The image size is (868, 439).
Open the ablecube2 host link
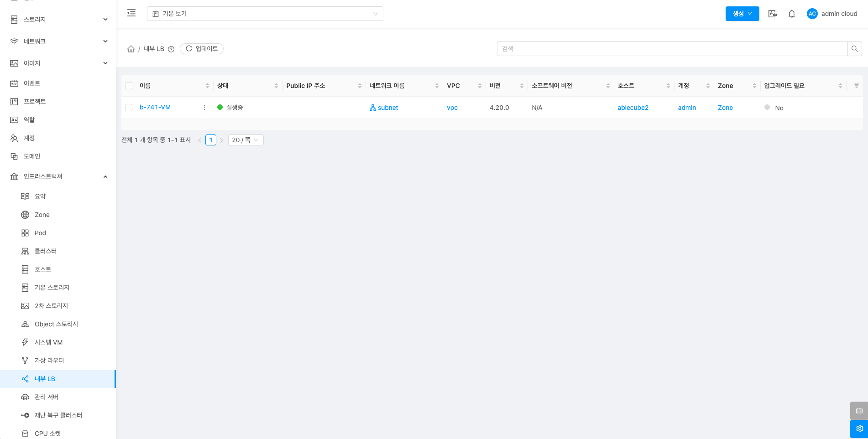pyautogui.click(x=633, y=108)
